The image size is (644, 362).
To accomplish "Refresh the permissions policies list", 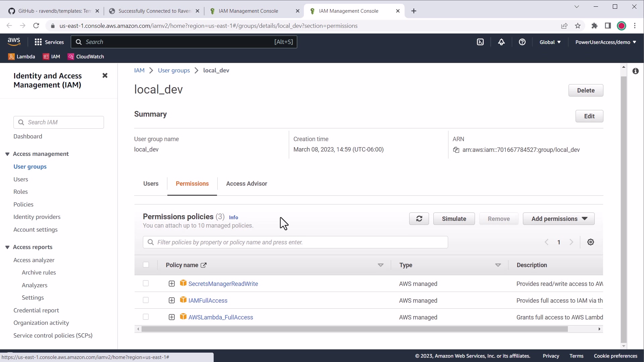I will click(419, 219).
